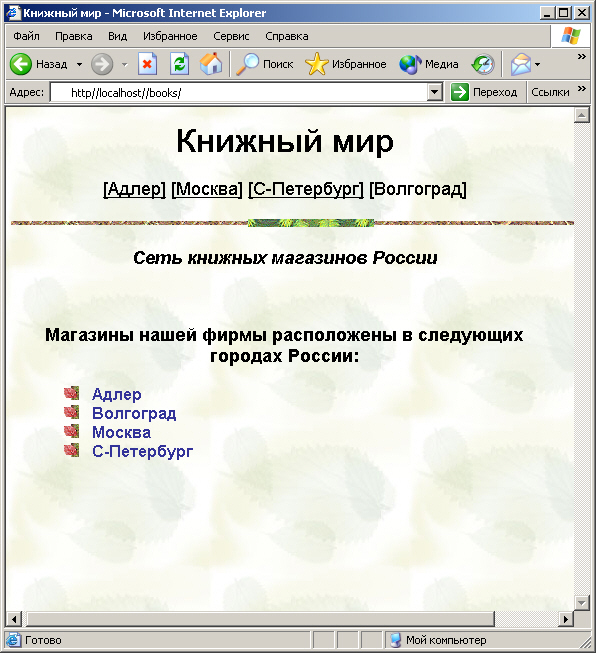Expand the address bar dropdown list
Image resolution: width=596 pixels, height=653 pixels.
click(434, 92)
